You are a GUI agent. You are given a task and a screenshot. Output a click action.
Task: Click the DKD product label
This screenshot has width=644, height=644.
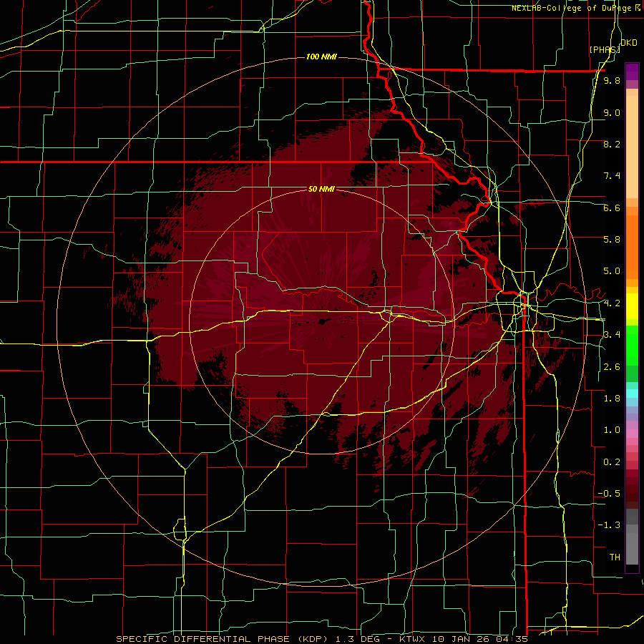629,43
